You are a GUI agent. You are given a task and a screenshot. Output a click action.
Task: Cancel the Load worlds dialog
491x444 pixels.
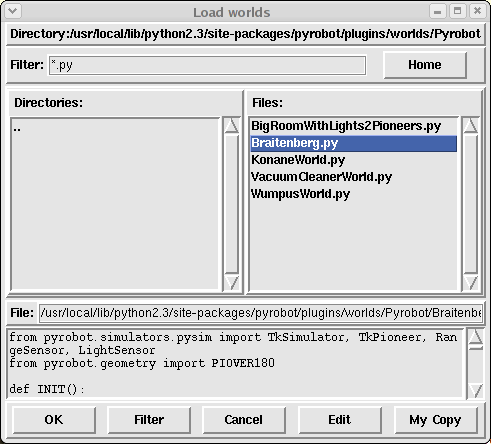(244, 419)
